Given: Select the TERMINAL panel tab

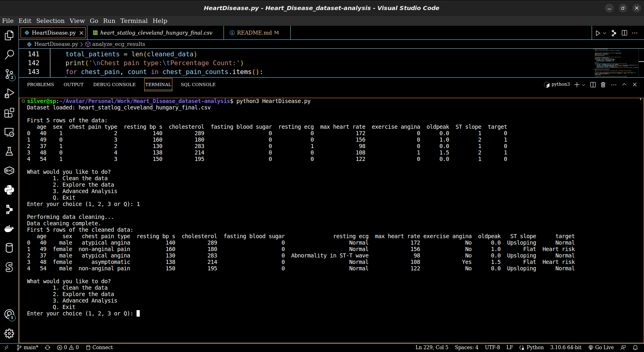Looking at the screenshot, I should point(158,84).
